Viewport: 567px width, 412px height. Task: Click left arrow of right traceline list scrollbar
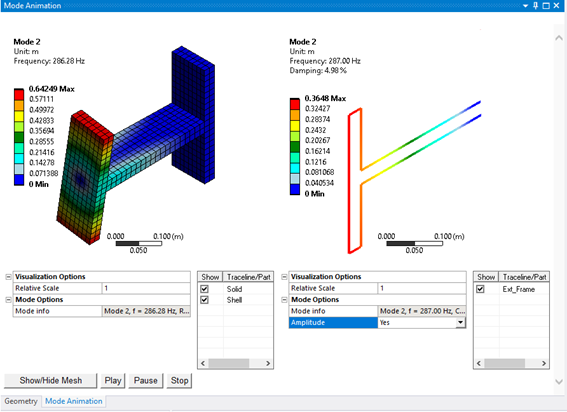point(479,363)
